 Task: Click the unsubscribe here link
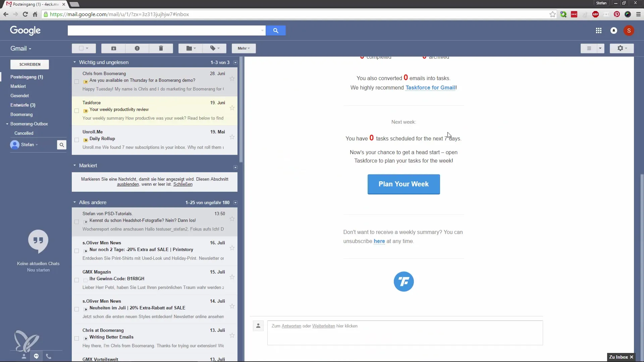pos(379,241)
